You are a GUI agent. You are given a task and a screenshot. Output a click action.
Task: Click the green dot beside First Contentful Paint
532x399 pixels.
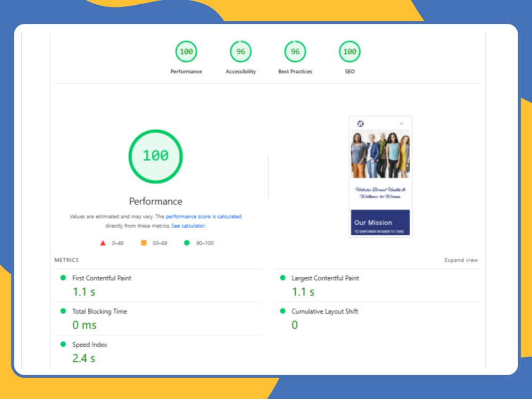[63, 278]
